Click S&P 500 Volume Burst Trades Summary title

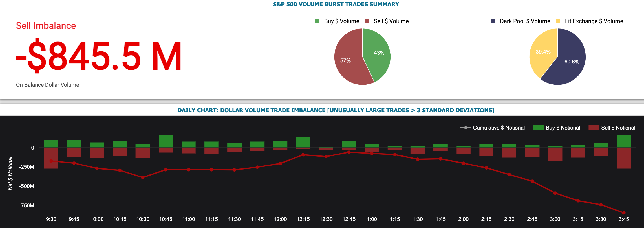click(336, 4)
